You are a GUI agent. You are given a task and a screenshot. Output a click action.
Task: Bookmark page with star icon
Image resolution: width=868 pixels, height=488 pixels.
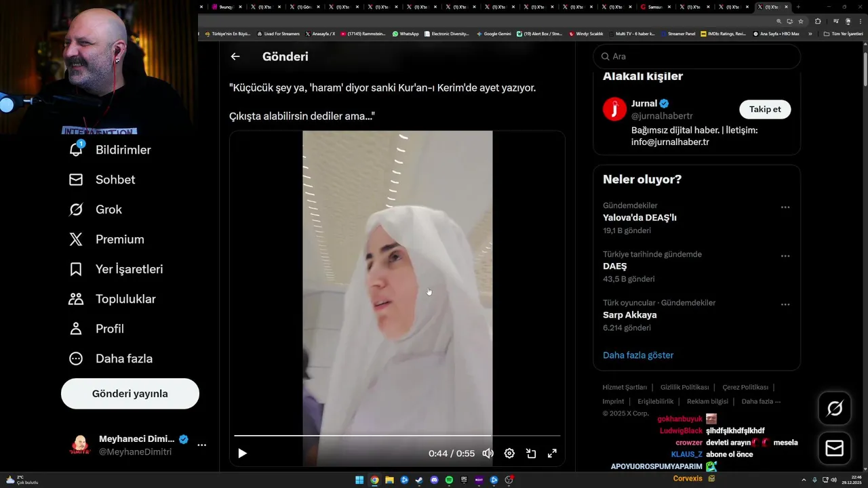[x=801, y=21]
